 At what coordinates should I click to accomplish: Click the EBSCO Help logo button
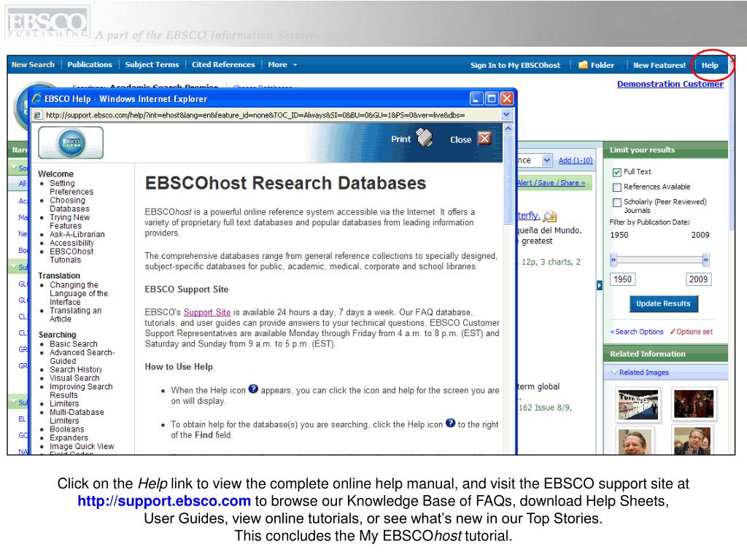pos(71,142)
